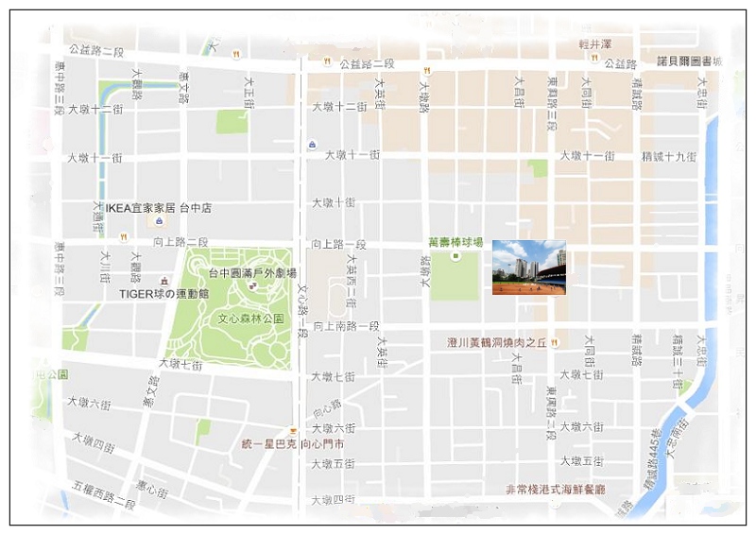Click the 輕井澤 restaurant icon
756x535 pixels.
click(x=594, y=56)
